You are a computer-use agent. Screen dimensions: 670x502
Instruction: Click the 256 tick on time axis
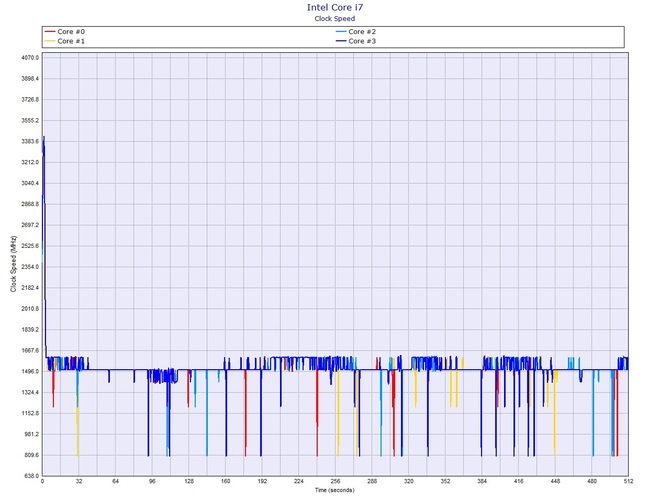[x=335, y=481]
